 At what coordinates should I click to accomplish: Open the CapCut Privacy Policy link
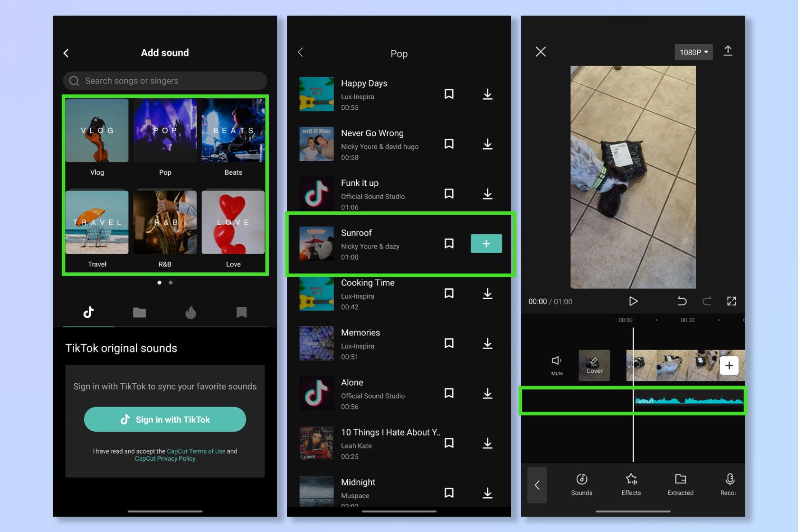pyautogui.click(x=165, y=459)
